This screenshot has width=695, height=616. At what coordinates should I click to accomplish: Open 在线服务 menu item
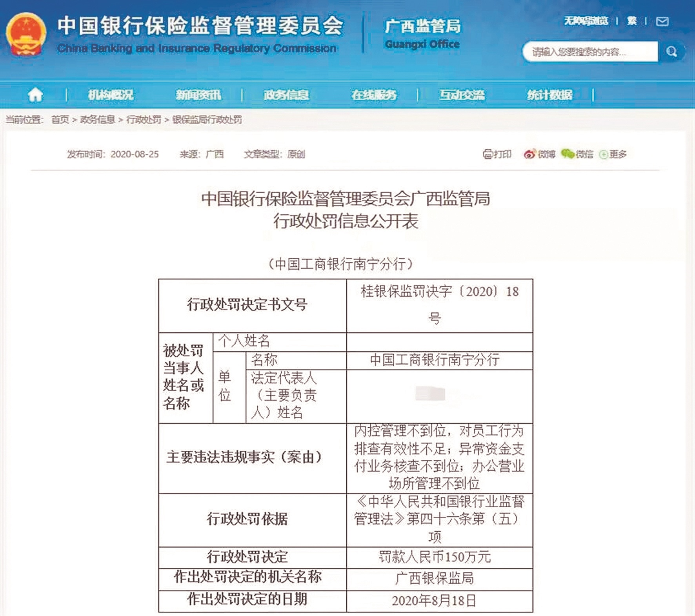click(x=374, y=95)
